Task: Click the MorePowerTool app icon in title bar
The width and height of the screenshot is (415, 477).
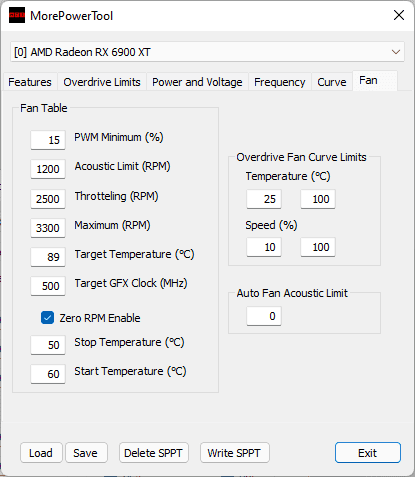Action: tap(17, 15)
